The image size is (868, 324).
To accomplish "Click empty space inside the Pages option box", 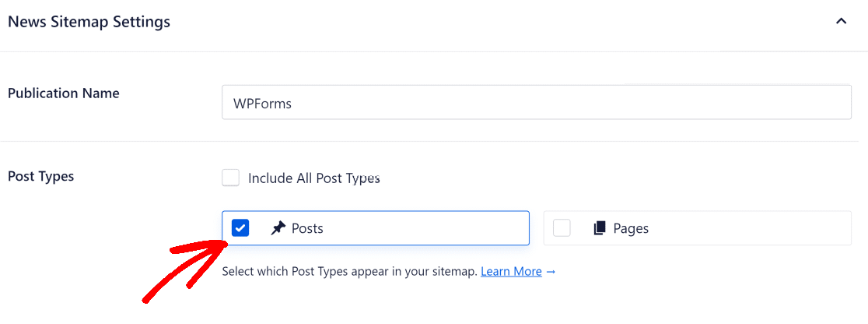I will point(747,228).
